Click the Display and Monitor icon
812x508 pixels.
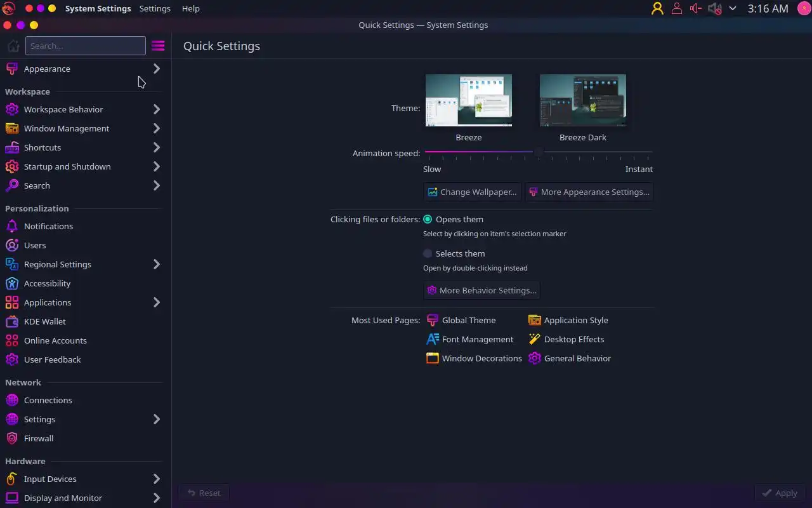coord(11,498)
